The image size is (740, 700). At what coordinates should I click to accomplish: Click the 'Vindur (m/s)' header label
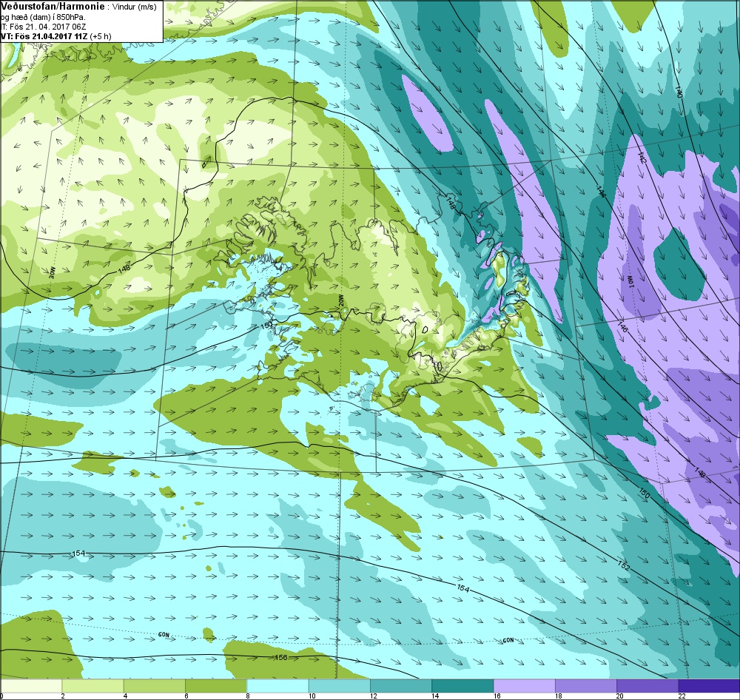(134, 7)
